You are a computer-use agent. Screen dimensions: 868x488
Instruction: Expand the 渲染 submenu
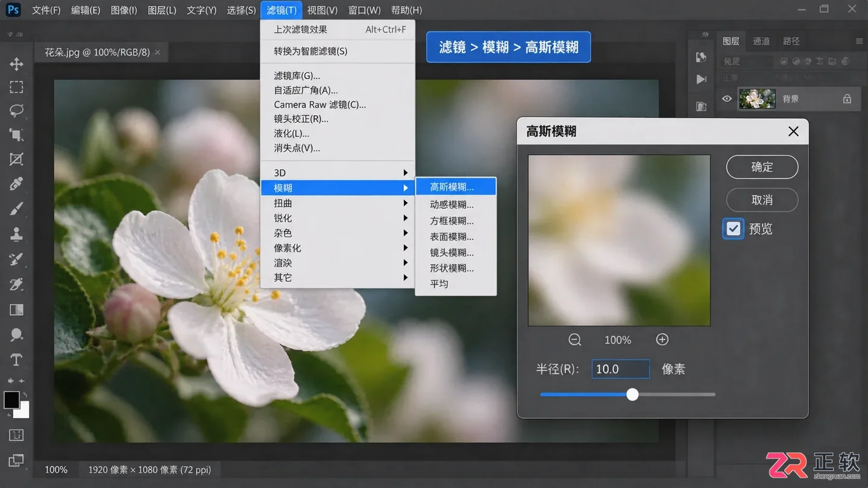click(x=338, y=263)
